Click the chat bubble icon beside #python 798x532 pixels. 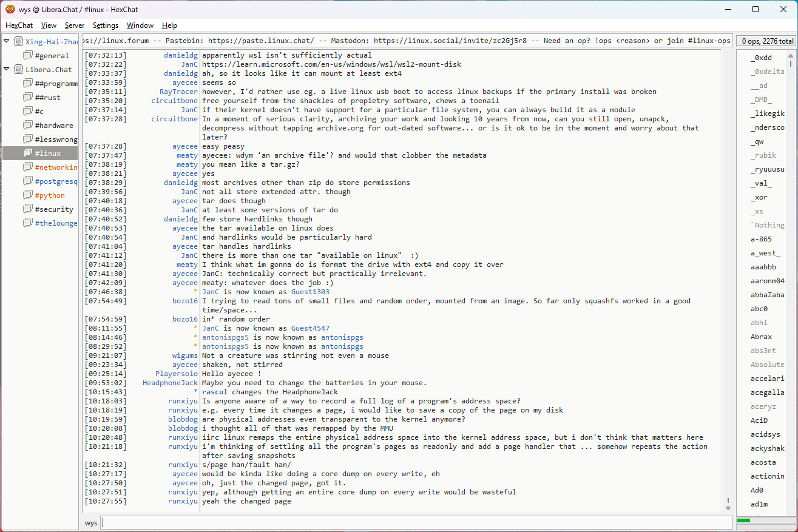click(x=28, y=195)
